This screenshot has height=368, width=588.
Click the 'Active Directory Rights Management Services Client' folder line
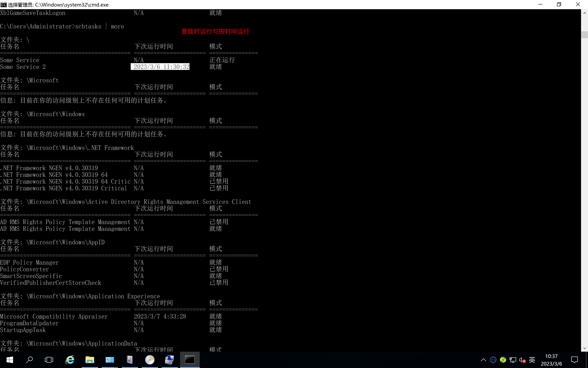pos(126,202)
